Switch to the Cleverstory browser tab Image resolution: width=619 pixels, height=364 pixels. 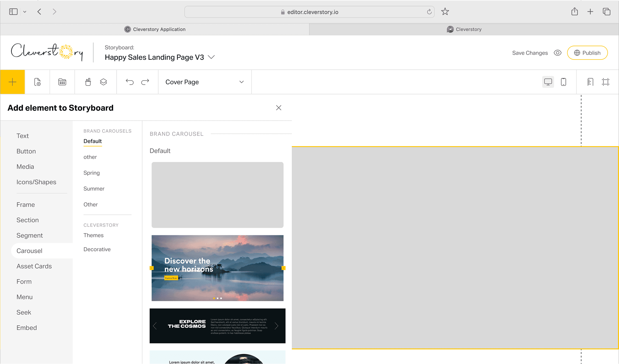464,29
